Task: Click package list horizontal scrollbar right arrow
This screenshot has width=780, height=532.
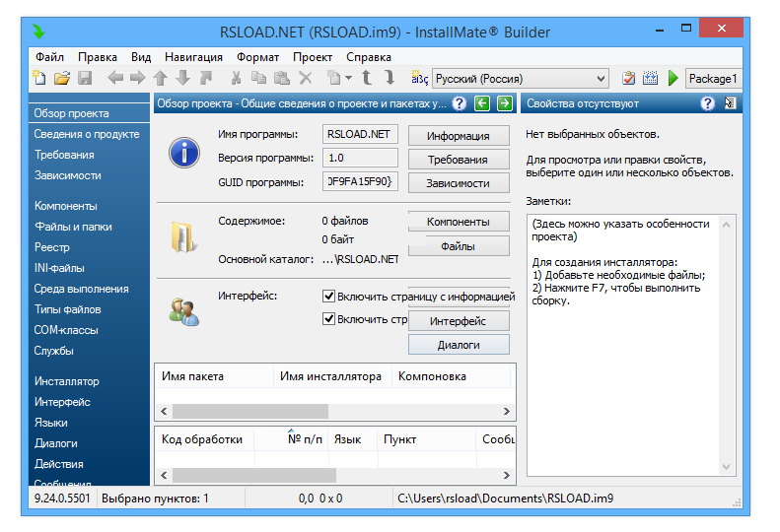Action: (x=507, y=411)
